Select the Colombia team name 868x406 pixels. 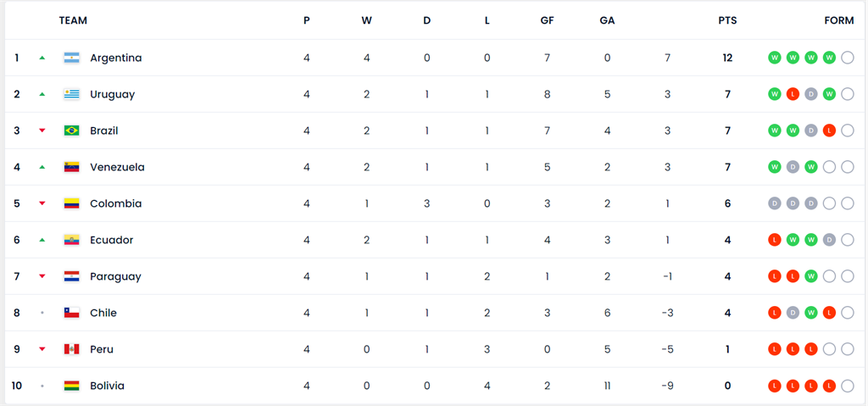click(x=115, y=203)
